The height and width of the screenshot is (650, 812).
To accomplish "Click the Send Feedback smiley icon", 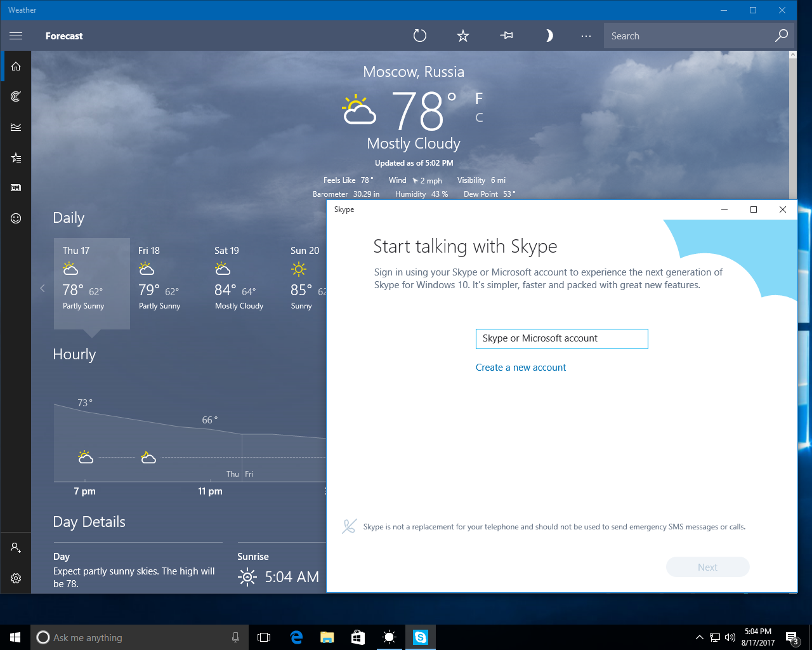I will point(16,218).
